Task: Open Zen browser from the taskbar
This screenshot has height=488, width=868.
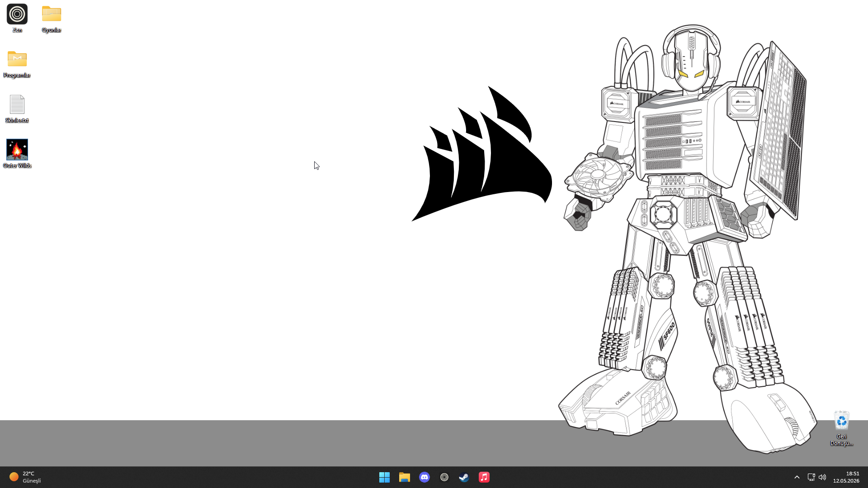Action: click(444, 477)
